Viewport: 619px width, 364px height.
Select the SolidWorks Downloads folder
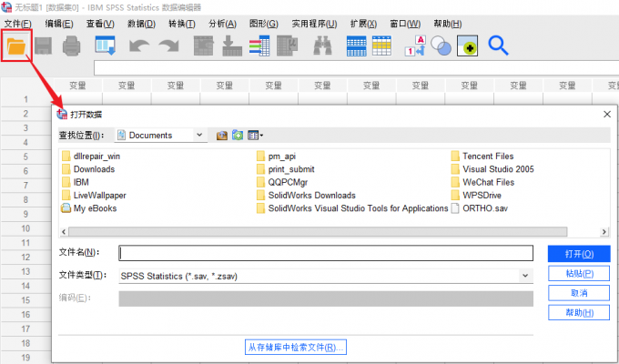[x=306, y=196]
